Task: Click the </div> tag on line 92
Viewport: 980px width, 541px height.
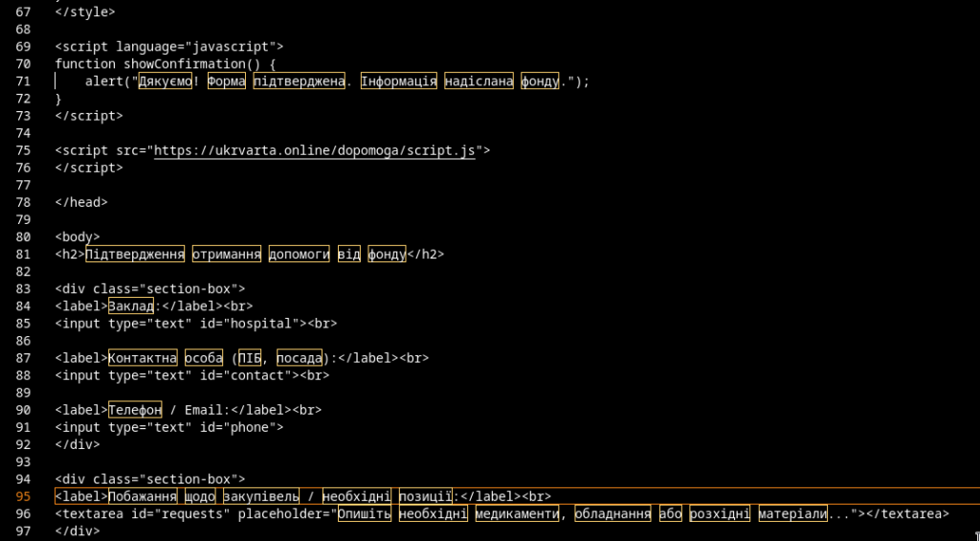Action: coord(78,444)
